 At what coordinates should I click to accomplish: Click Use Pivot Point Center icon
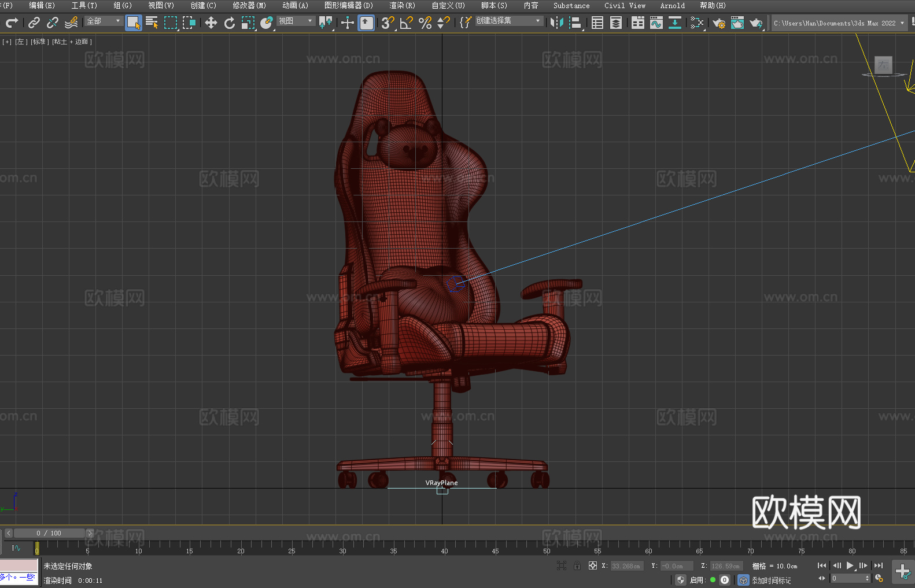tap(326, 23)
